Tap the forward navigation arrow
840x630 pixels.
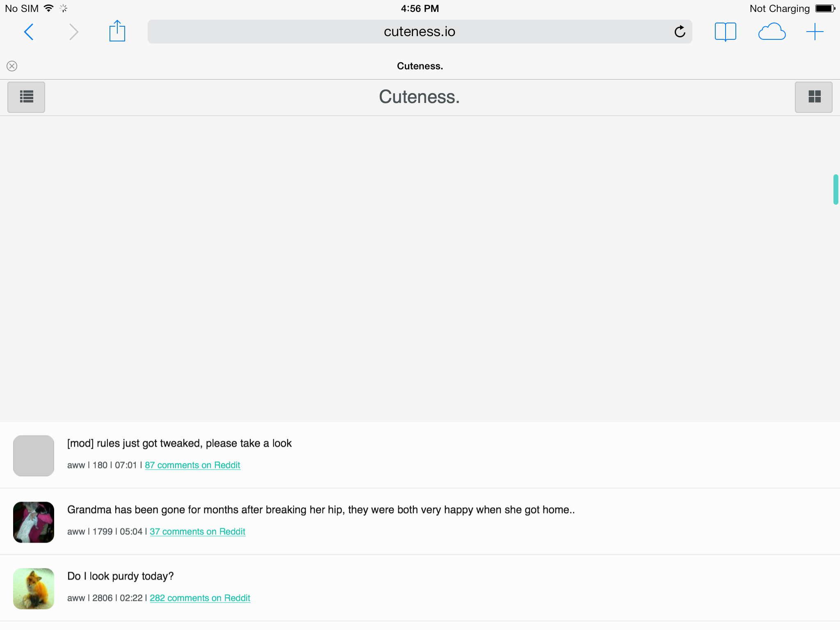pos(74,32)
